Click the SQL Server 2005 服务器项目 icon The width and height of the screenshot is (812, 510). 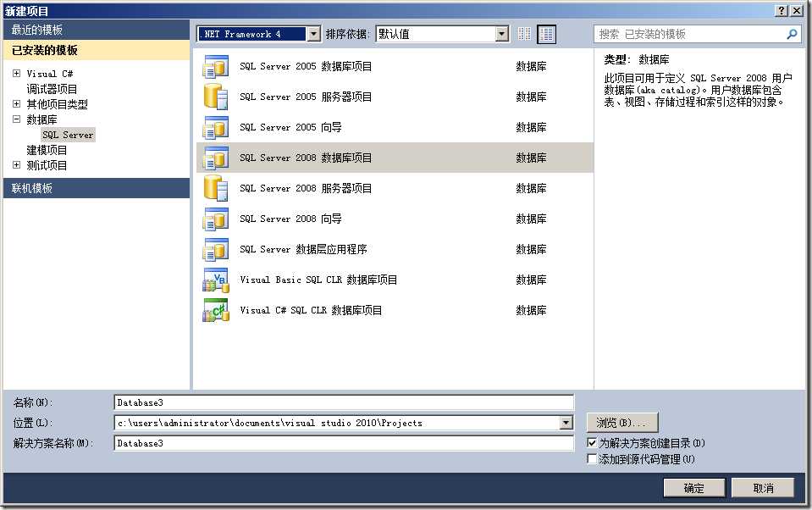pos(216,97)
